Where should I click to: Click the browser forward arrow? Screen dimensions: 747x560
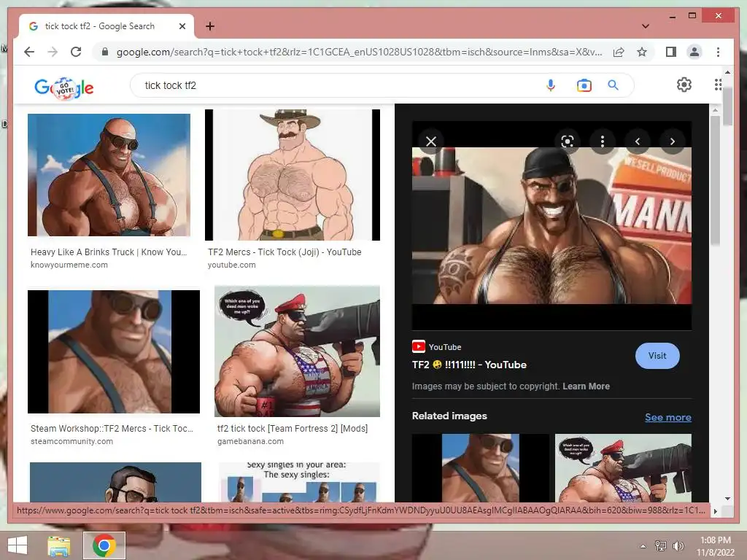[53, 52]
